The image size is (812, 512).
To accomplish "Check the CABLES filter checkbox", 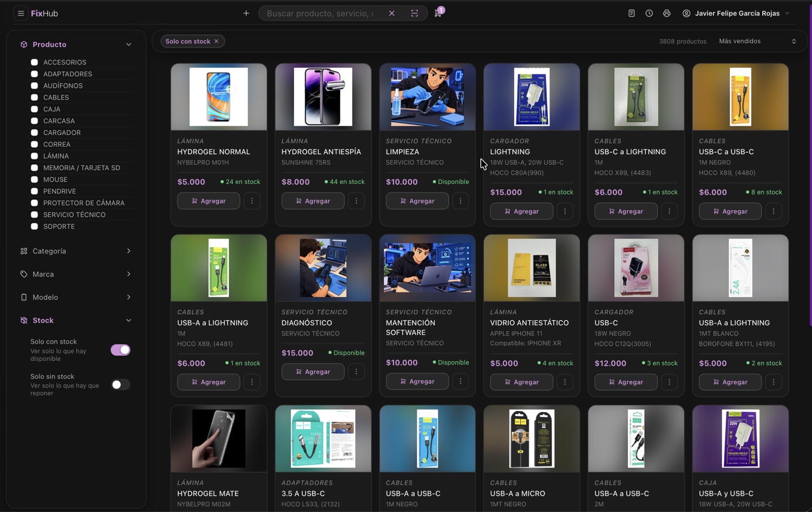I will point(34,98).
